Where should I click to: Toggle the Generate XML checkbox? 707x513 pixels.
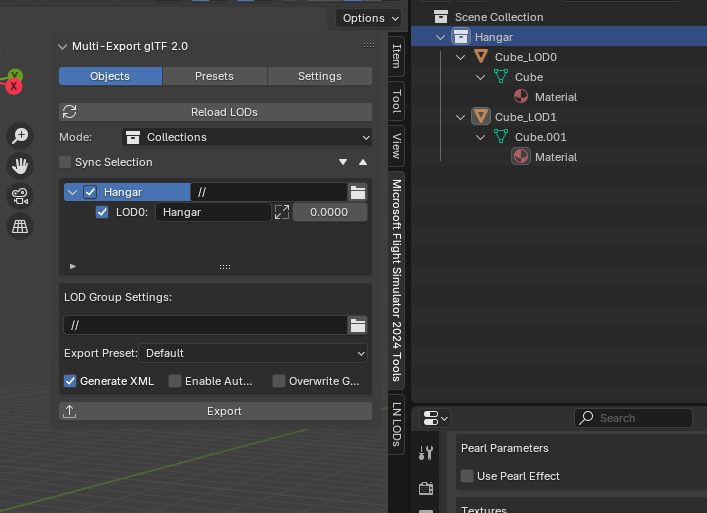tap(70, 381)
